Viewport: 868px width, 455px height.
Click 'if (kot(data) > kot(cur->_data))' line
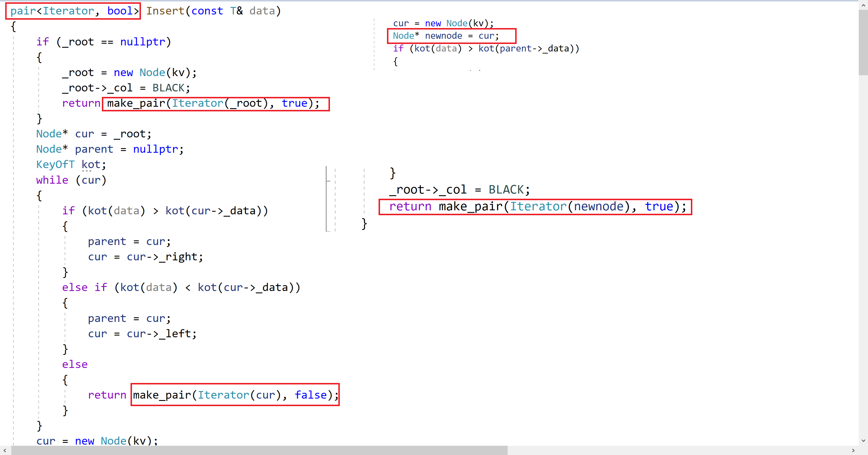165,211
